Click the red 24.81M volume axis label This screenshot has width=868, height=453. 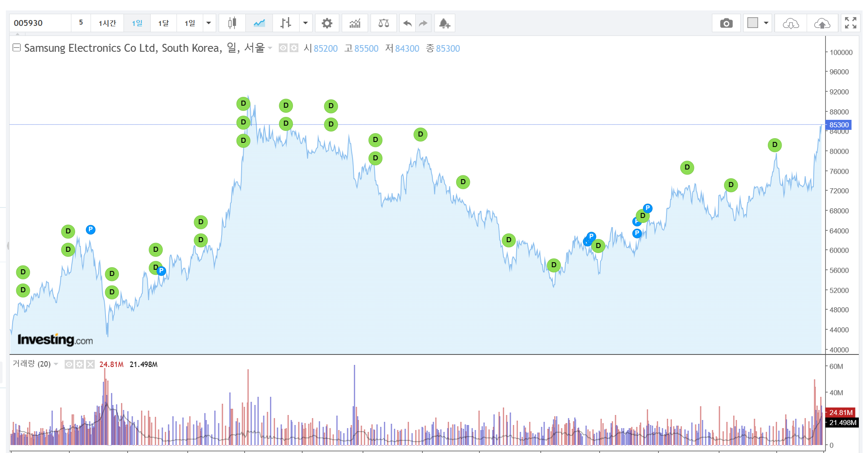[840, 413]
